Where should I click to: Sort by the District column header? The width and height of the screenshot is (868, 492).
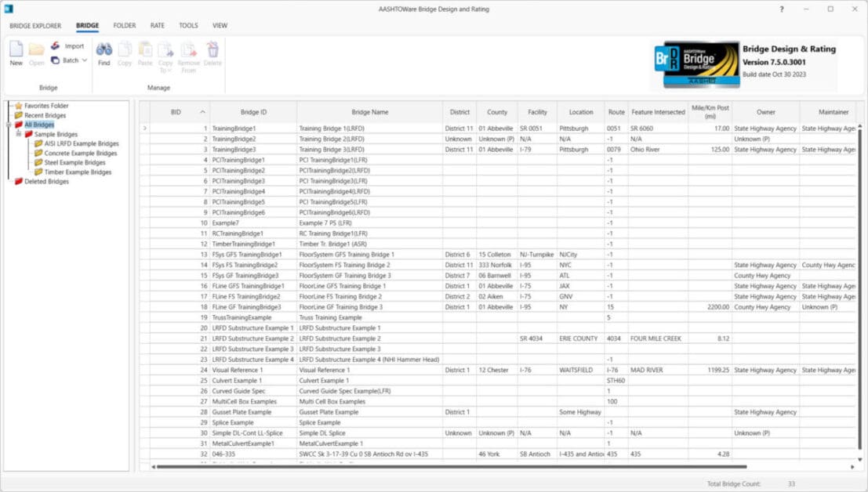459,112
